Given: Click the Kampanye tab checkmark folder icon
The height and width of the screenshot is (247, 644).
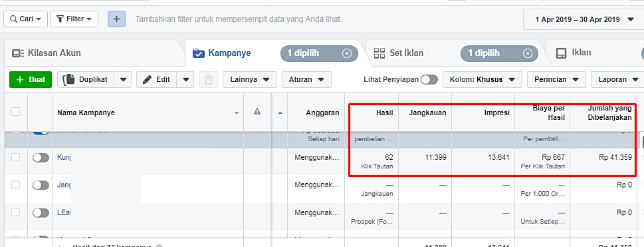Looking at the screenshot, I should point(198,53).
